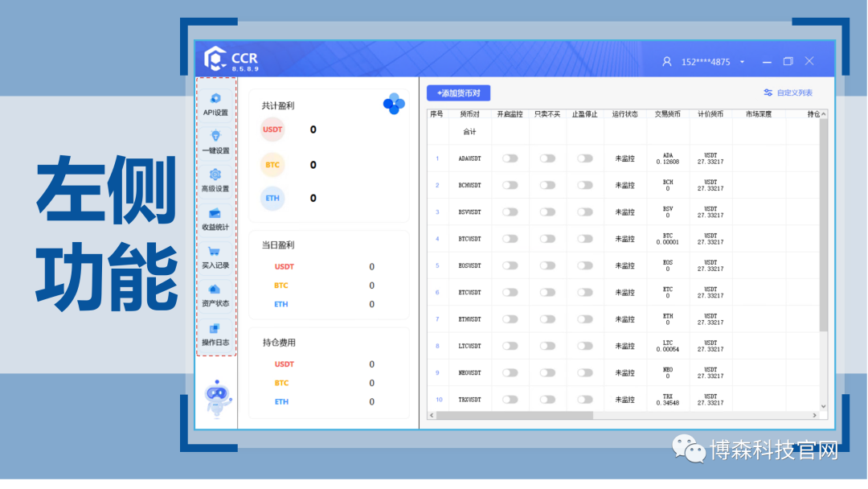This screenshot has height=489, width=868.
Task: Click the blue circles icon beside 共计盈利
Action: [394, 104]
